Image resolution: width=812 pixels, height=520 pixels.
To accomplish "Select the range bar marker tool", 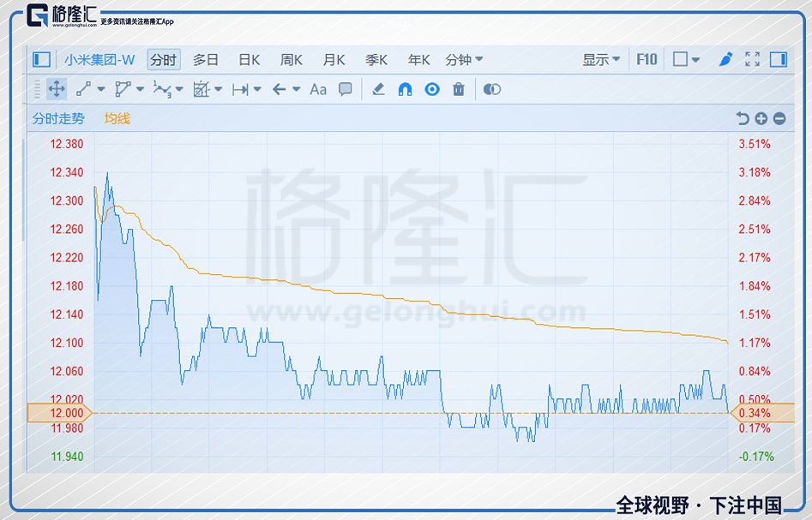I will (240, 90).
